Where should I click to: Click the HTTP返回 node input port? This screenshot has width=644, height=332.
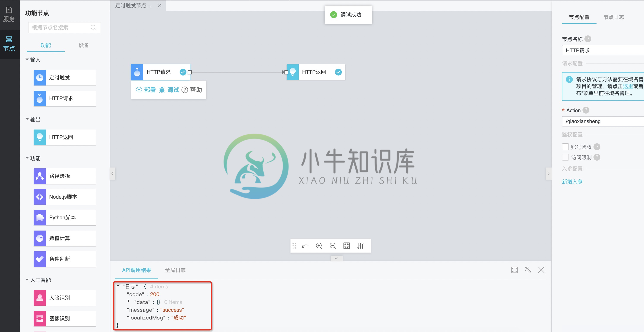tap(286, 72)
